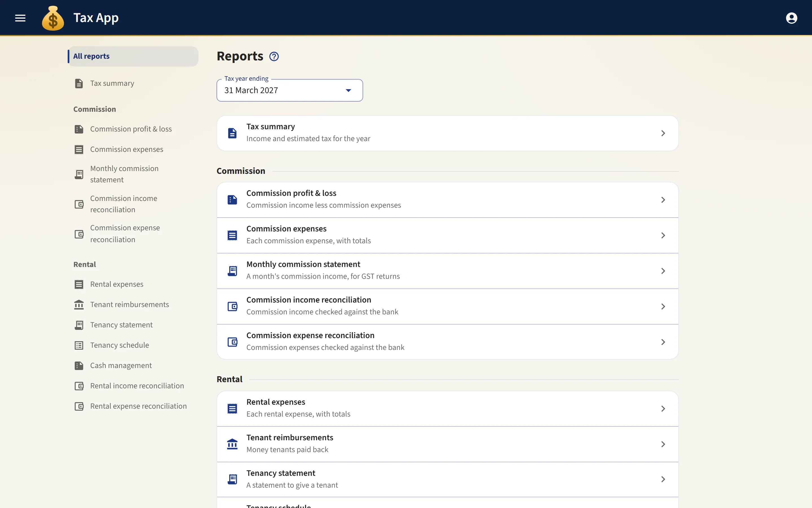The image size is (812, 508).
Task: Click Monthly commission statement card icon
Action: point(232,271)
